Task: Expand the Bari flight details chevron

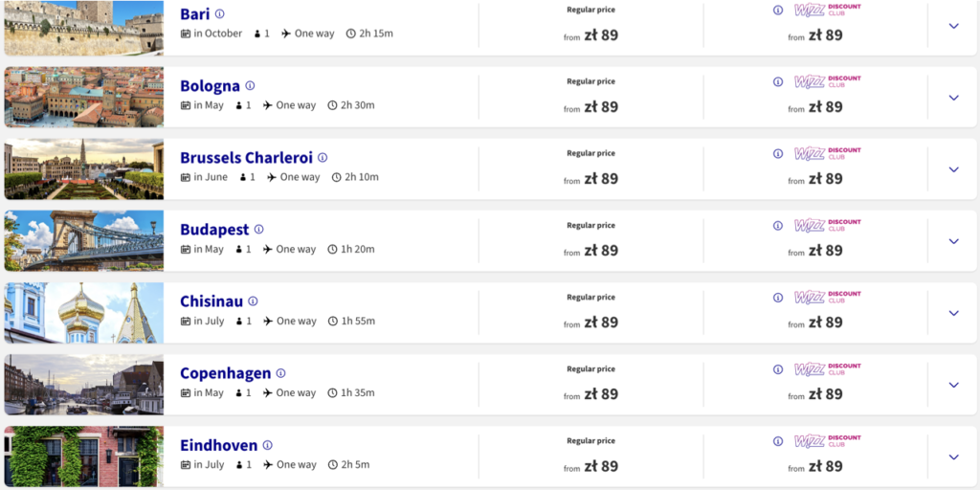Action: [953, 26]
